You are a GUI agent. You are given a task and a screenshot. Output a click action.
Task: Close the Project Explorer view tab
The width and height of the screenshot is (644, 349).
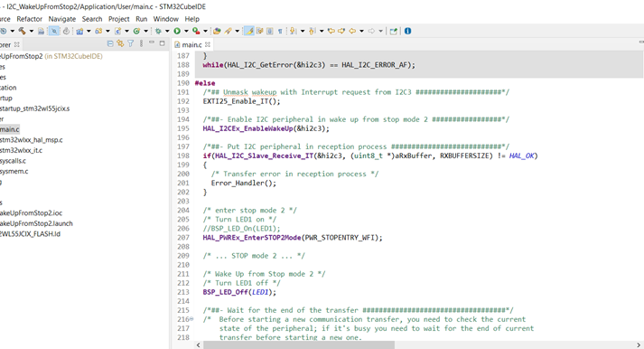[x=17, y=44]
